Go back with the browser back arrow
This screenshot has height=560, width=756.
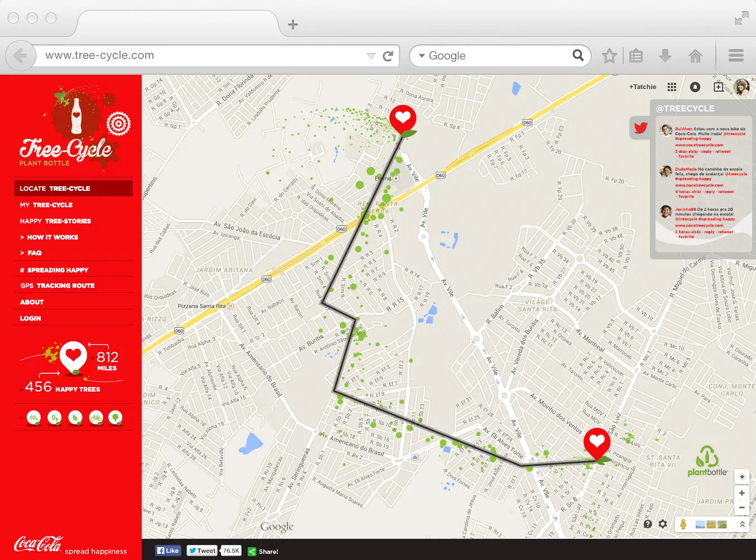21,56
